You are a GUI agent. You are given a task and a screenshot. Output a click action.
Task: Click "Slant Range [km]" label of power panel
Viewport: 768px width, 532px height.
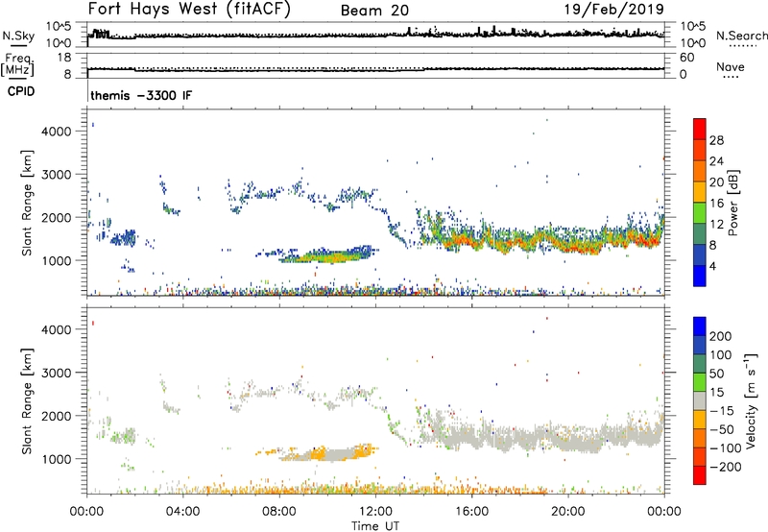point(27,203)
